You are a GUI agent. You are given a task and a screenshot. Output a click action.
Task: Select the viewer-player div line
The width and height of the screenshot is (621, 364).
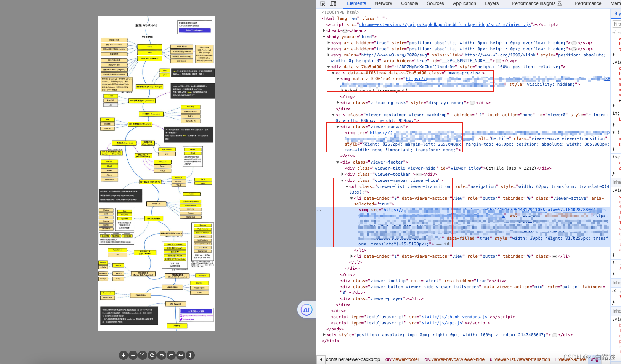click(x=382, y=298)
